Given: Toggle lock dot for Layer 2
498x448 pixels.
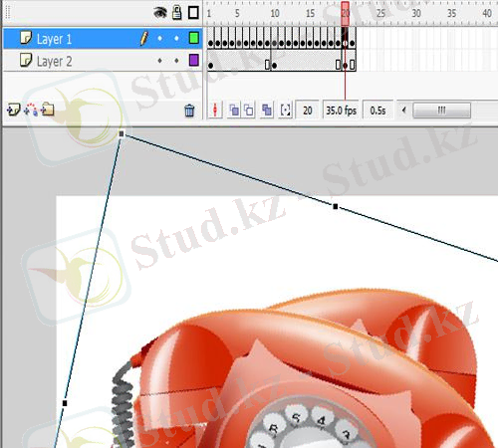Looking at the screenshot, I should (176, 61).
